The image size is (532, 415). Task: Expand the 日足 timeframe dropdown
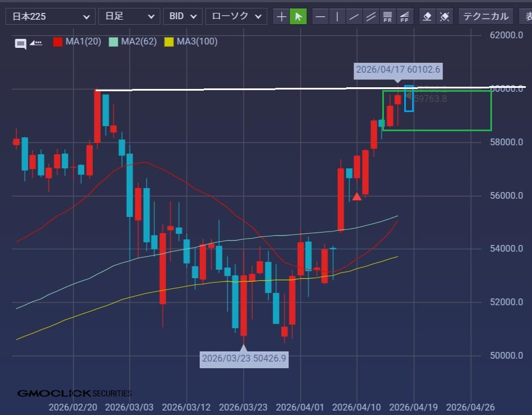pos(129,16)
